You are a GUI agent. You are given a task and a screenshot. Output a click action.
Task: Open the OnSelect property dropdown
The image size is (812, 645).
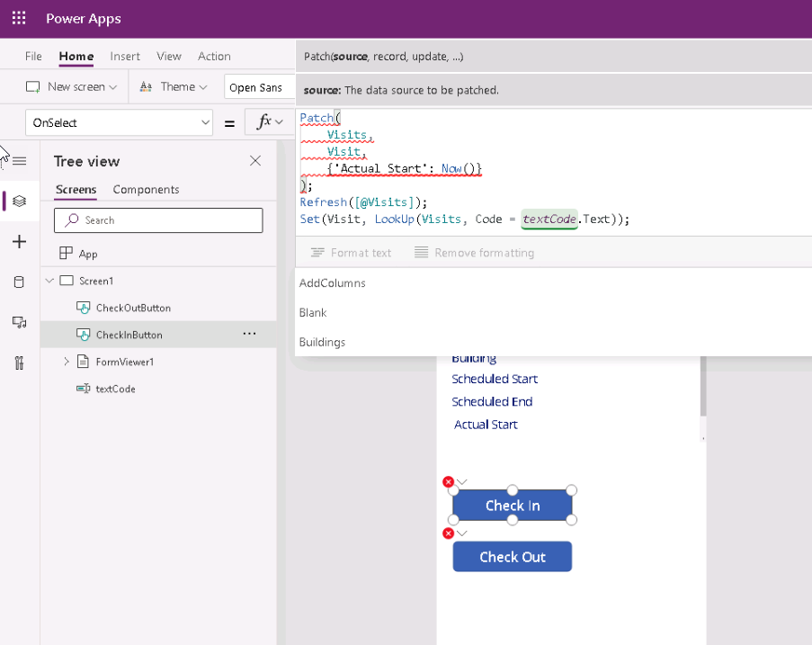coord(119,122)
